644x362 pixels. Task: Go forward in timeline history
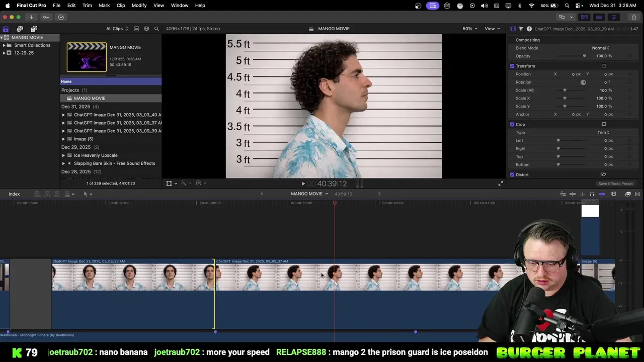(379, 194)
